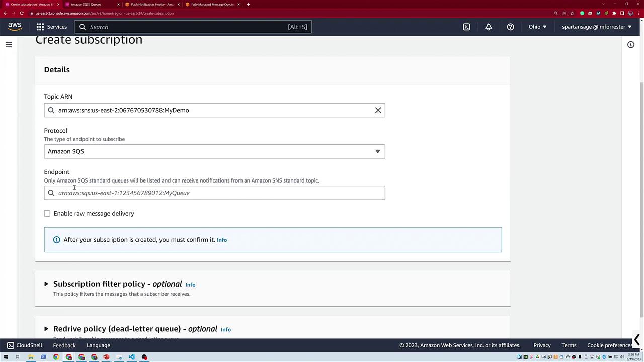Viewport: 644px width, 362px height.
Task: Open the spartansage @ mforrester account menu
Action: coord(597,27)
